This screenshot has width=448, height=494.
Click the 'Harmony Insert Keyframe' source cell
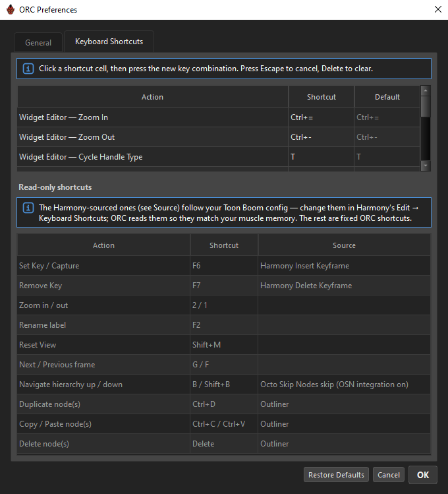344,266
